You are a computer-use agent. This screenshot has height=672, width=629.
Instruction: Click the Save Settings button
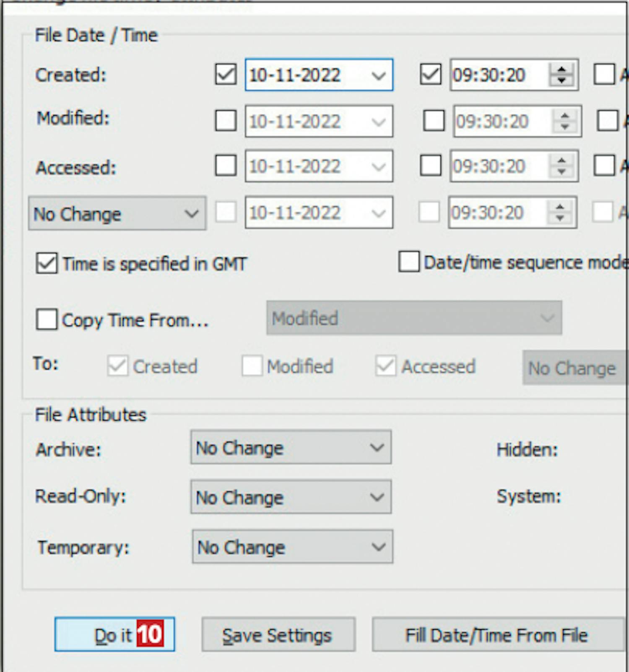coord(278,635)
